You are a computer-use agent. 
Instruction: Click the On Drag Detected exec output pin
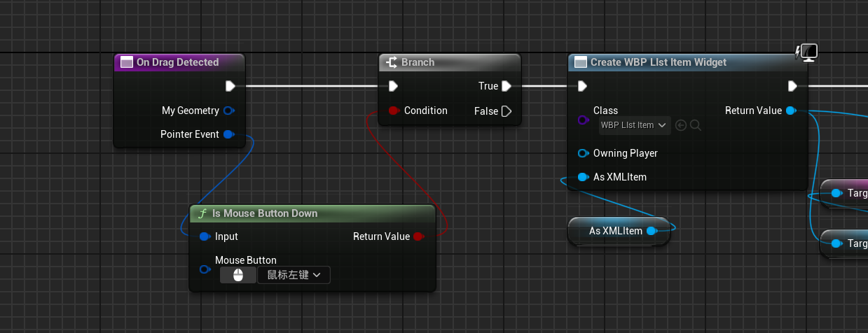pos(230,86)
